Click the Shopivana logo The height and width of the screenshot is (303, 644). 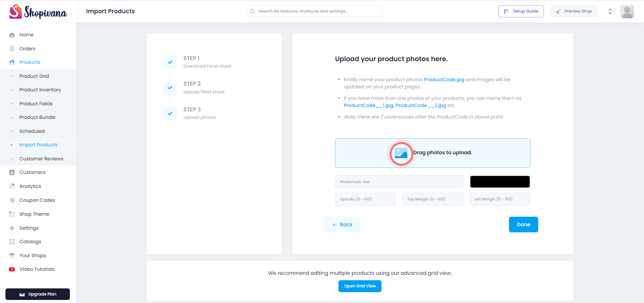[x=38, y=12]
